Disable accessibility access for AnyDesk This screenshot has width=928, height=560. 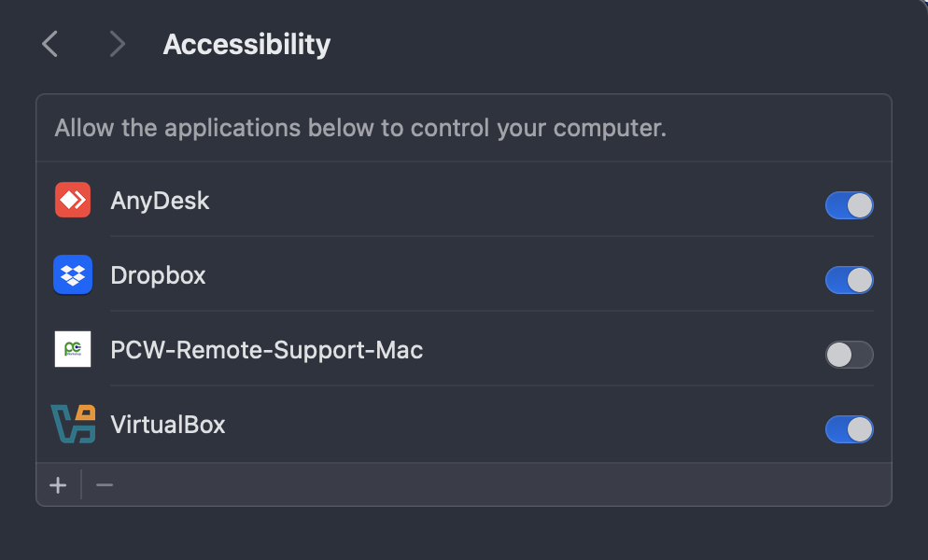point(849,205)
